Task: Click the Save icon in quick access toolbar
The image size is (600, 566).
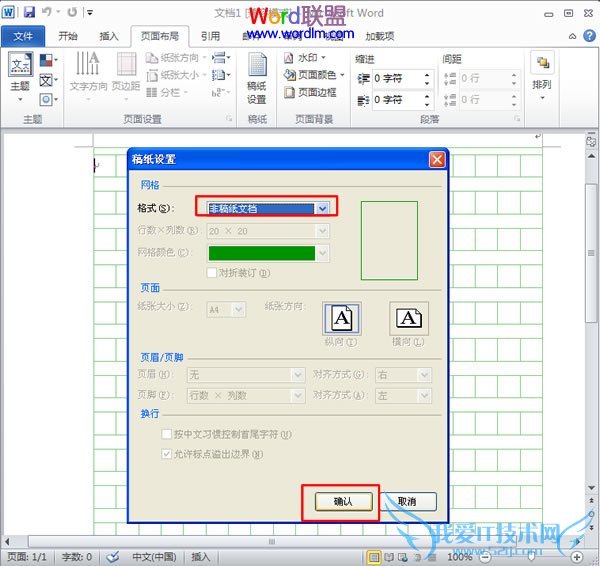Action: coord(29,13)
